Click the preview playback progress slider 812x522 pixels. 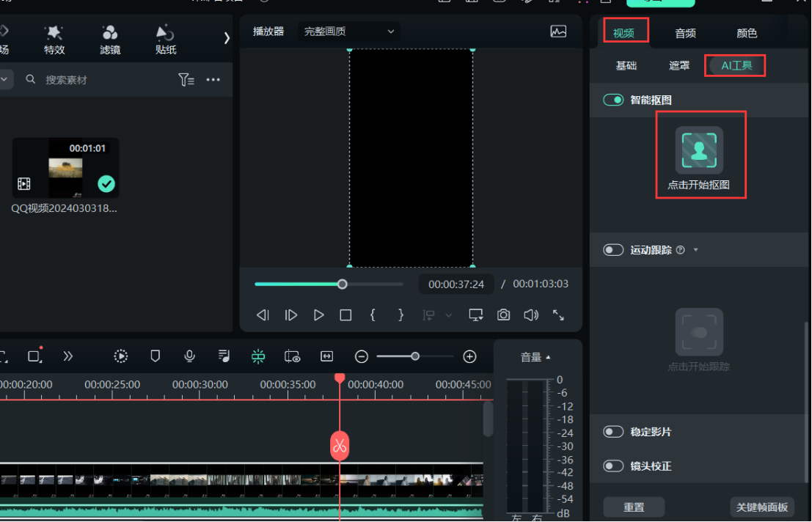[329, 284]
